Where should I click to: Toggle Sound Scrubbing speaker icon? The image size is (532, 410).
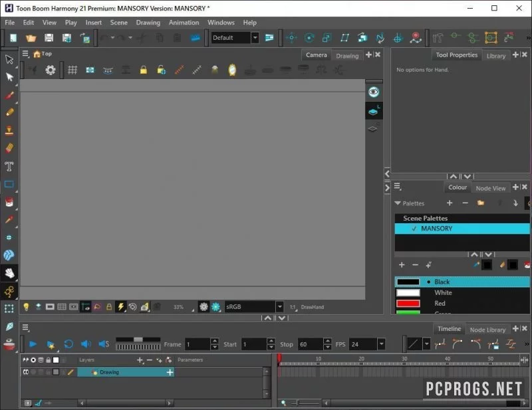104,344
